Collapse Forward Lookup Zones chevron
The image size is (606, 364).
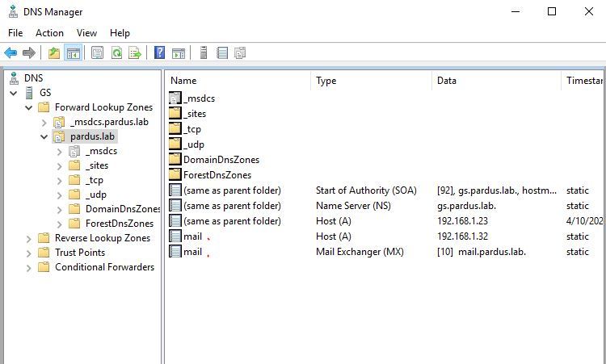(x=28, y=107)
